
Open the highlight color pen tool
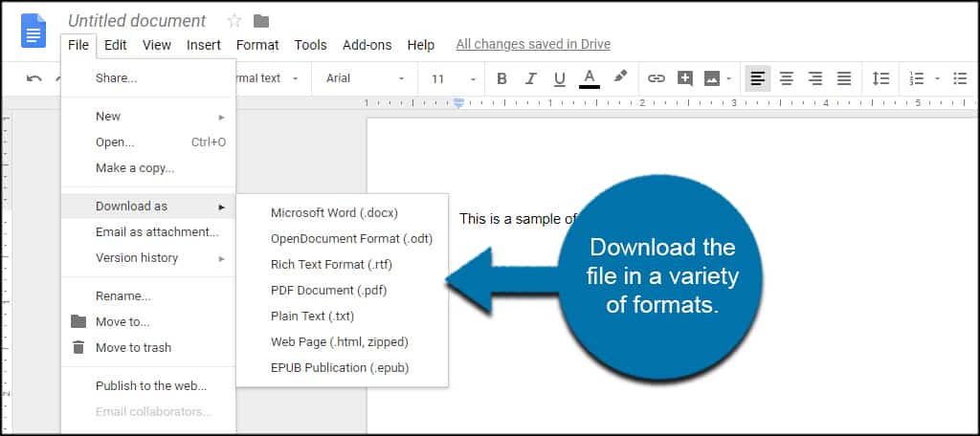pos(620,76)
